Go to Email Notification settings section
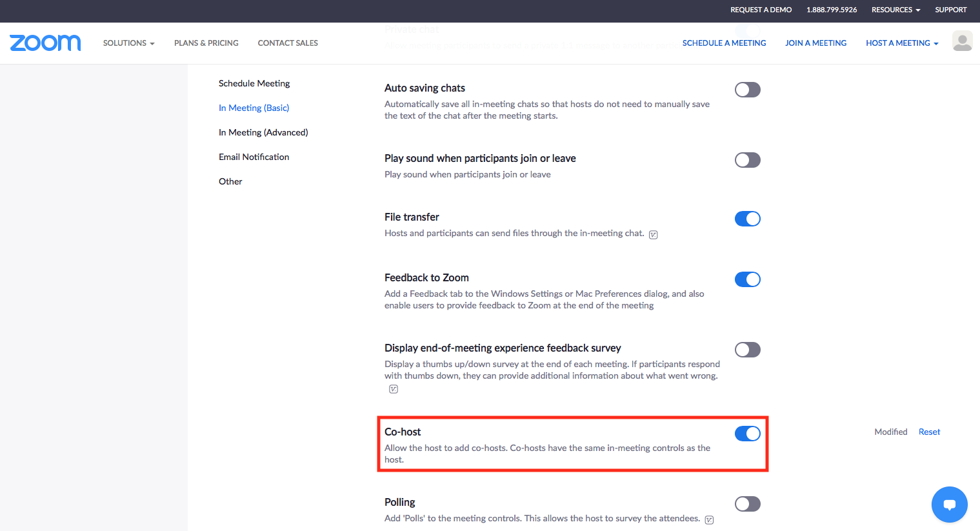The image size is (980, 531). (254, 157)
